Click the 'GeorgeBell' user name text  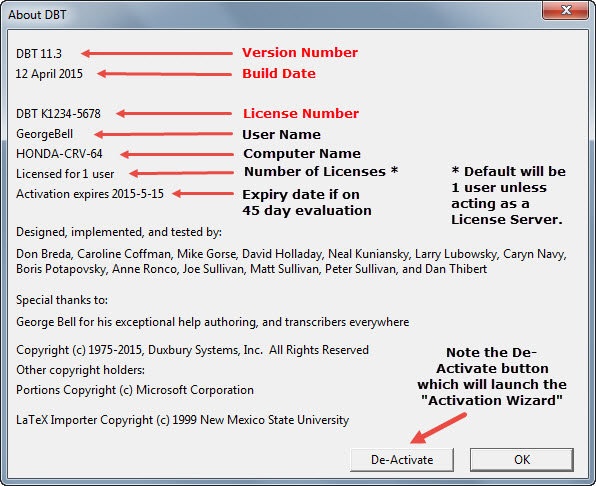point(44,134)
